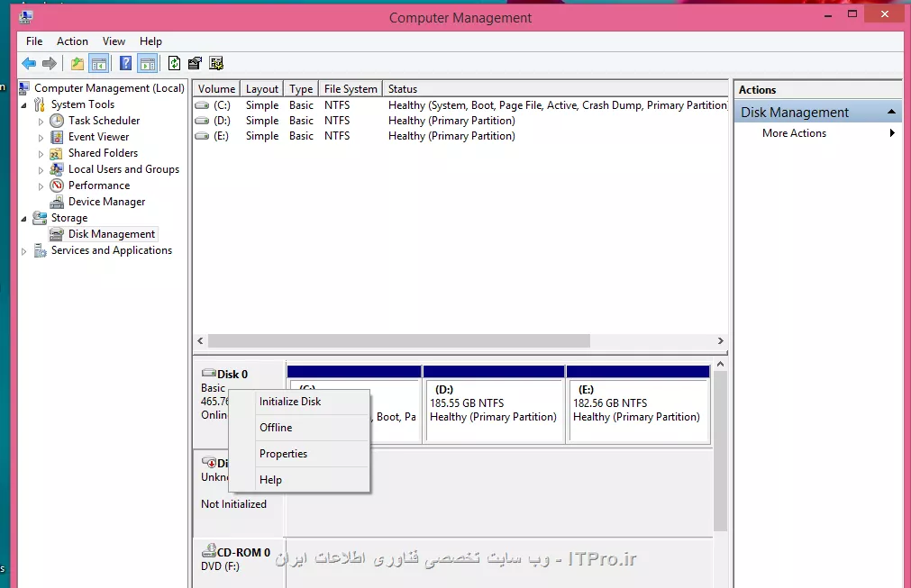Click the volume list scroll right arrow

(721, 340)
